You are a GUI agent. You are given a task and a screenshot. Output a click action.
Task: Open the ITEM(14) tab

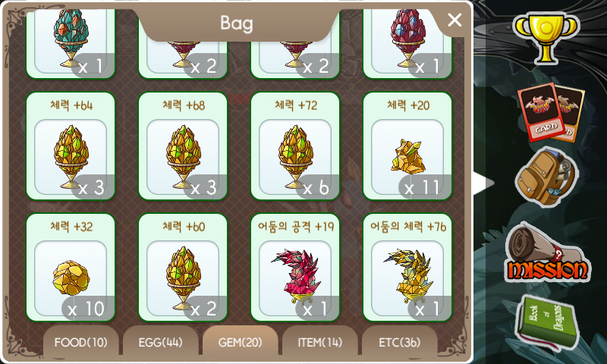coord(319,340)
